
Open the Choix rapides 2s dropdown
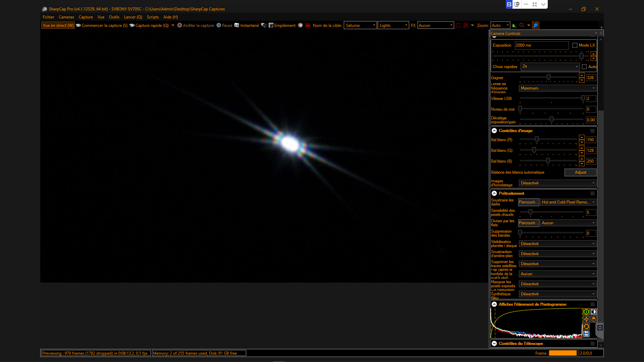click(x=550, y=66)
